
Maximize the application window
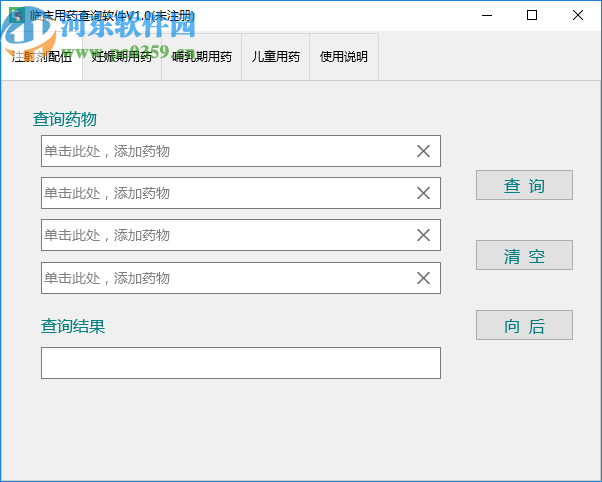[x=532, y=15]
